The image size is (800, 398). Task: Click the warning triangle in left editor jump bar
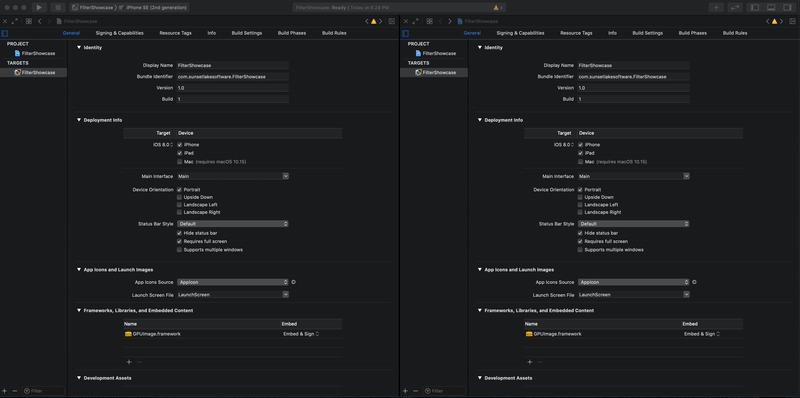pos(373,21)
